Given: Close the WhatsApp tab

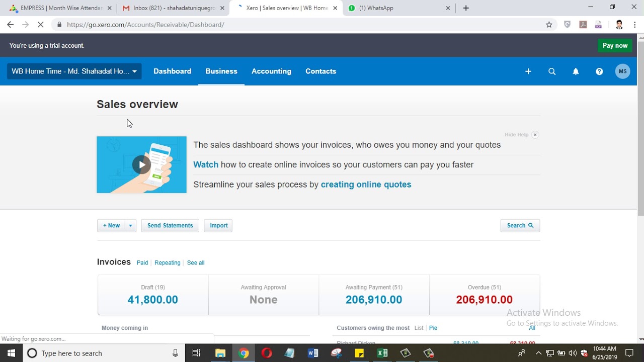Looking at the screenshot, I should pos(448,8).
